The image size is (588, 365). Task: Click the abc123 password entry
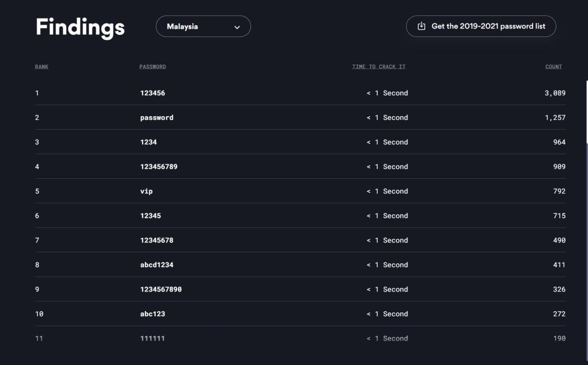click(152, 314)
